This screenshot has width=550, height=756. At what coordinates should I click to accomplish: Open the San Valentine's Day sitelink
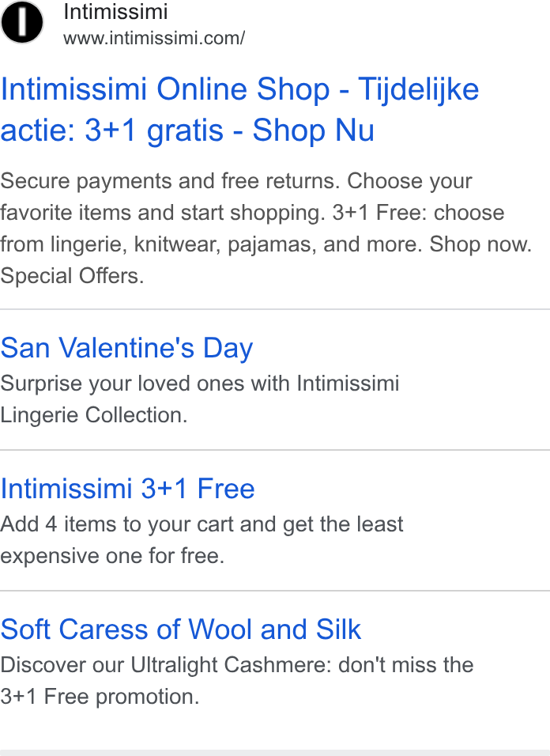126,348
